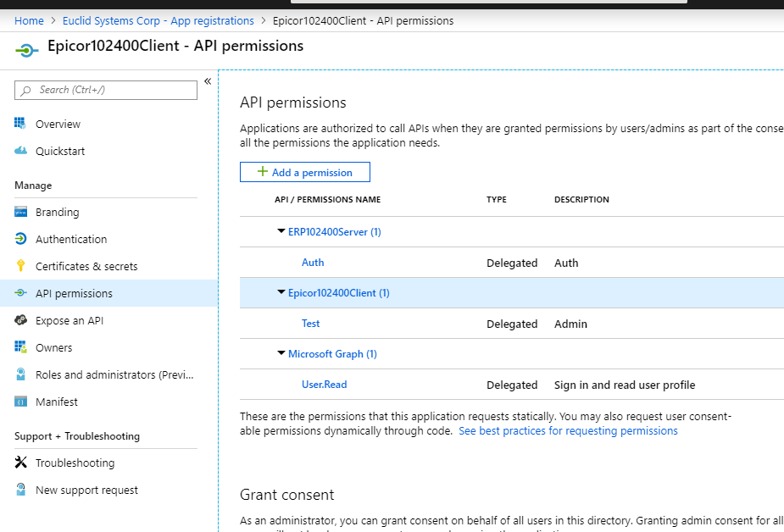The width and height of the screenshot is (784, 532).
Task: Click the New support request icon
Action: pyautogui.click(x=20, y=490)
